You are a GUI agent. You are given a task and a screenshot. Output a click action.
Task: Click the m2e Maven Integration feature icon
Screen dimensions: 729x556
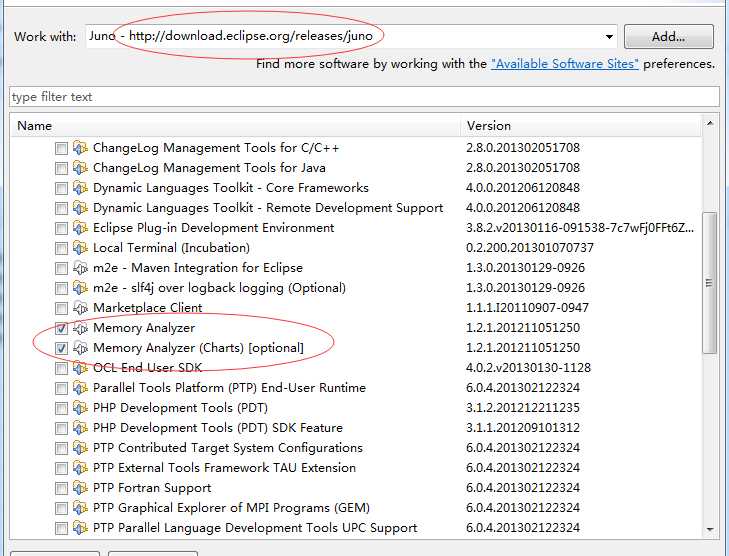click(80, 268)
